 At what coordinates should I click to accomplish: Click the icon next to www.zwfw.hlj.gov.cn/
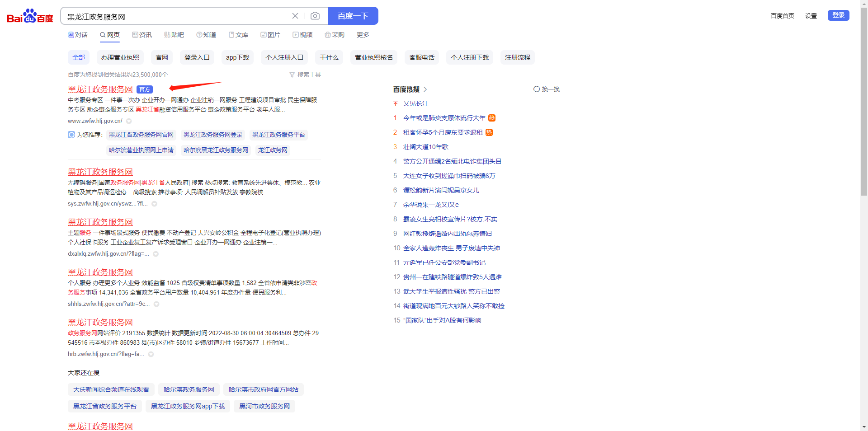tap(129, 121)
